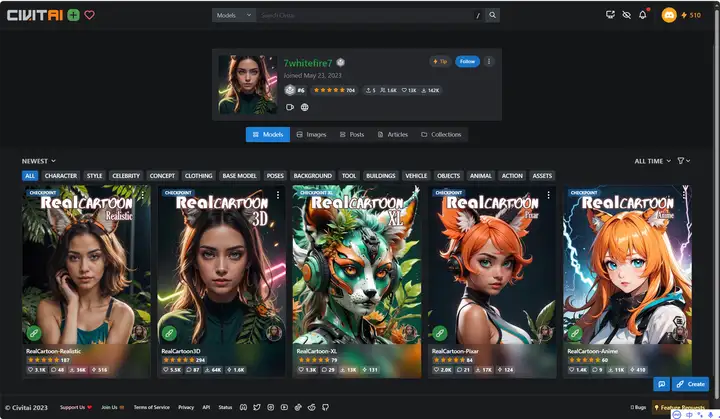Toggle the CELEBRITY category filter chip
Screen dimensions: 720x419
click(126, 176)
